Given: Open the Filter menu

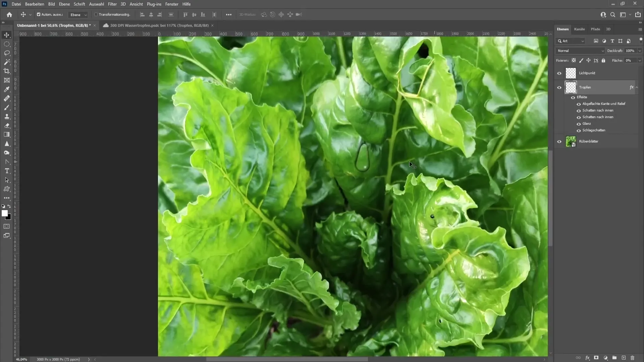Looking at the screenshot, I should pos(112,4).
